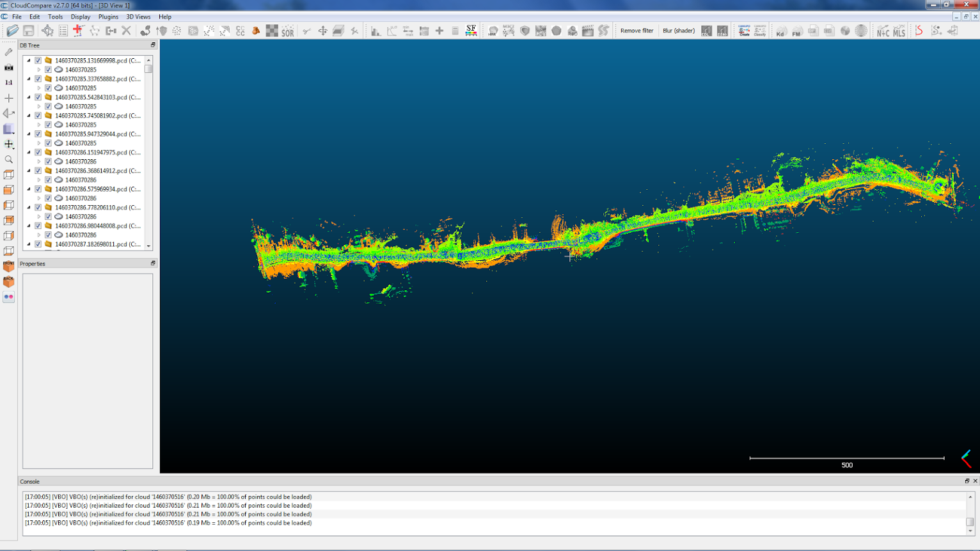The width and height of the screenshot is (980, 551).
Task: Uncheck the 1460370286.778206110.pcd checkbox
Action: [x=38, y=208]
